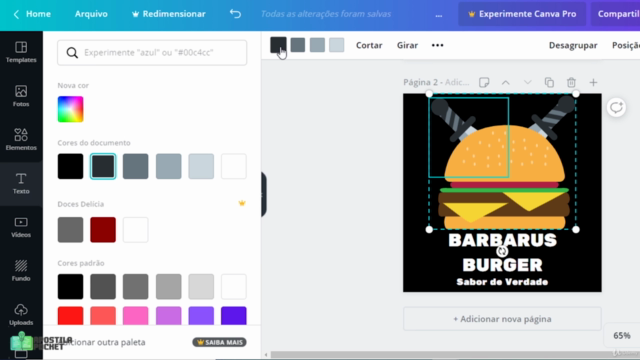Image resolution: width=640 pixels, height=360 pixels.
Task: Move page up with chevron arrow
Action: [x=506, y=82]
